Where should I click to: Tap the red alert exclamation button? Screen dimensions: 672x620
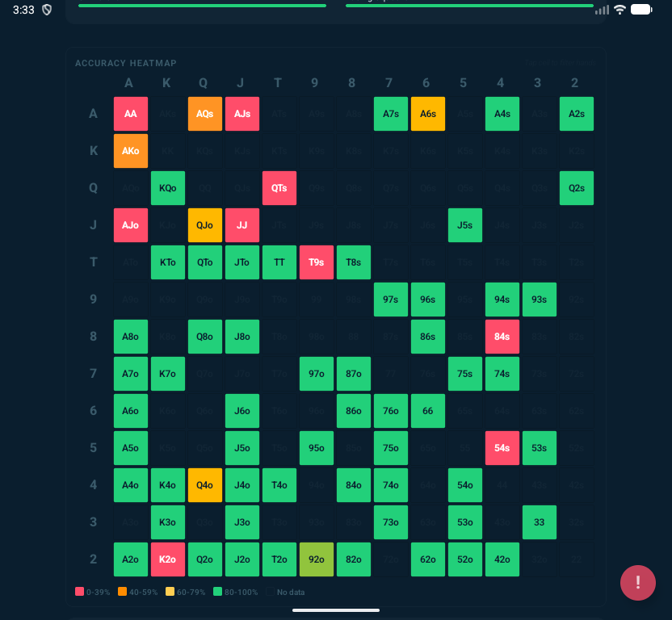638,582
